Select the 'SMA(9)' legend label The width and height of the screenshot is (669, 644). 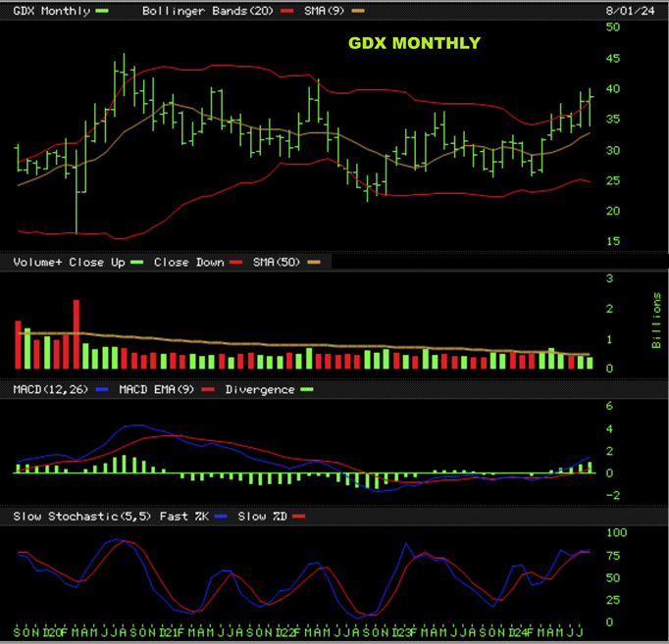click(x=325, y=11)
